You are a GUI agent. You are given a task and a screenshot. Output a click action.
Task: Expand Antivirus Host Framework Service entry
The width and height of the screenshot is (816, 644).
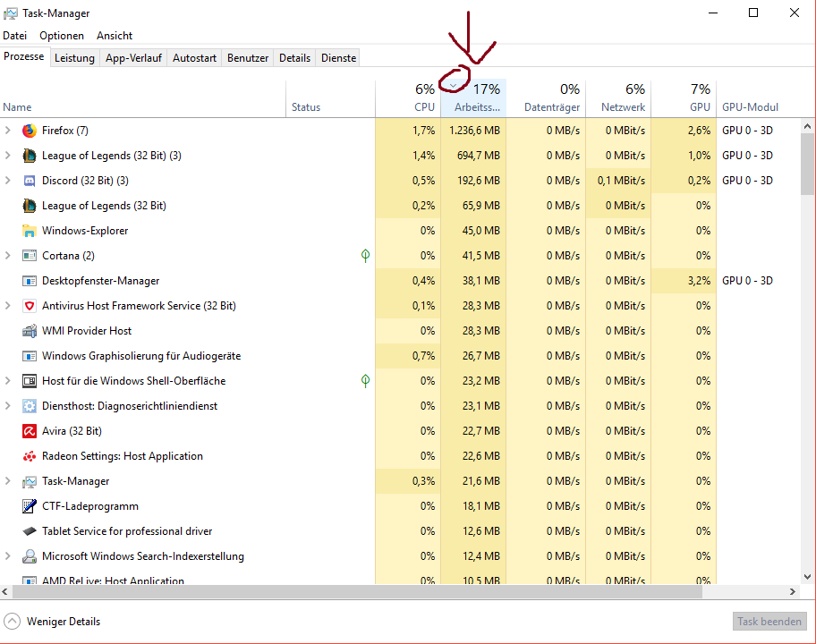pos(8,305)
